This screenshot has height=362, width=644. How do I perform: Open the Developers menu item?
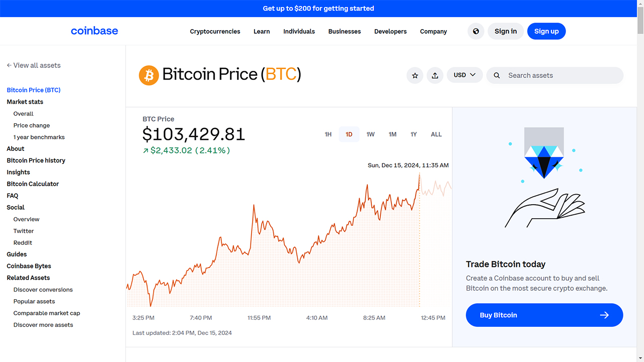point(390,31)
